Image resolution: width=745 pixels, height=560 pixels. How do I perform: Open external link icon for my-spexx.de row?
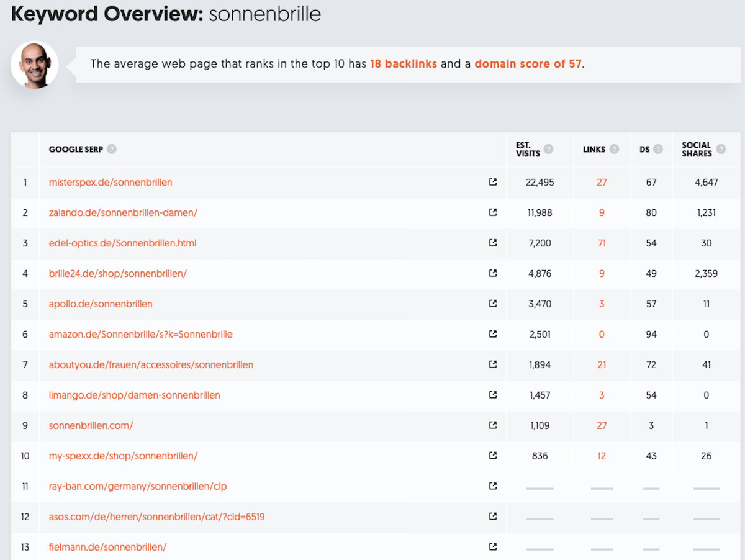[493, 456]
